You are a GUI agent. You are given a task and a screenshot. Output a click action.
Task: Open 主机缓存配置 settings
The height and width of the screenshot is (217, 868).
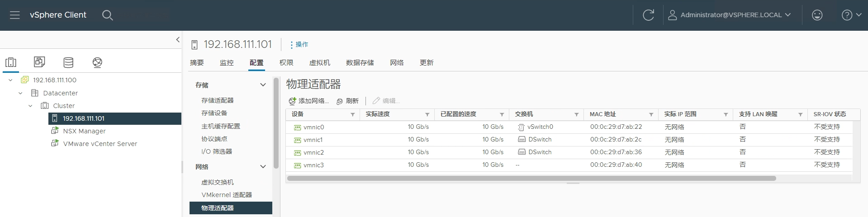pyautogui.click(x=221, y=126)
